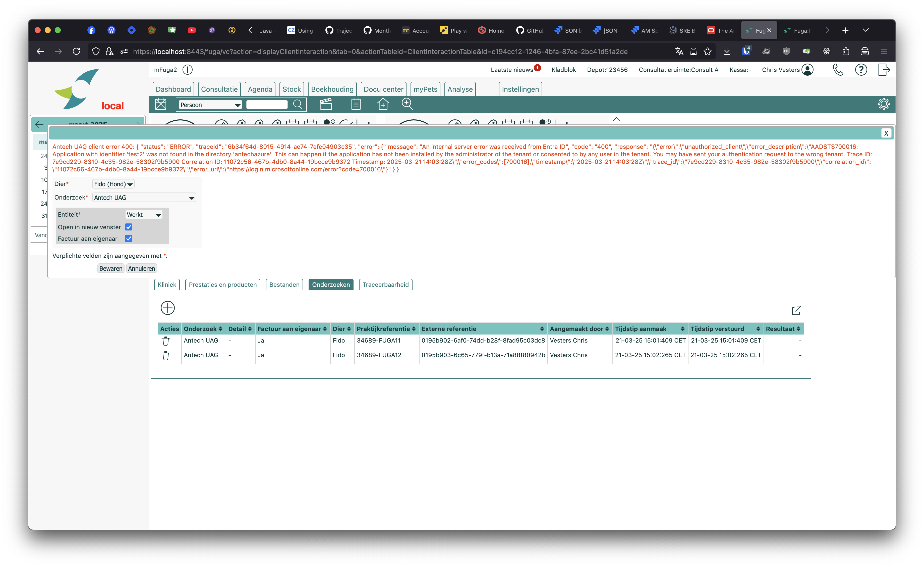Viewport: 924px width, 567px height.
Task: Click the phone icon in header
Action: [x=838, y=70]
